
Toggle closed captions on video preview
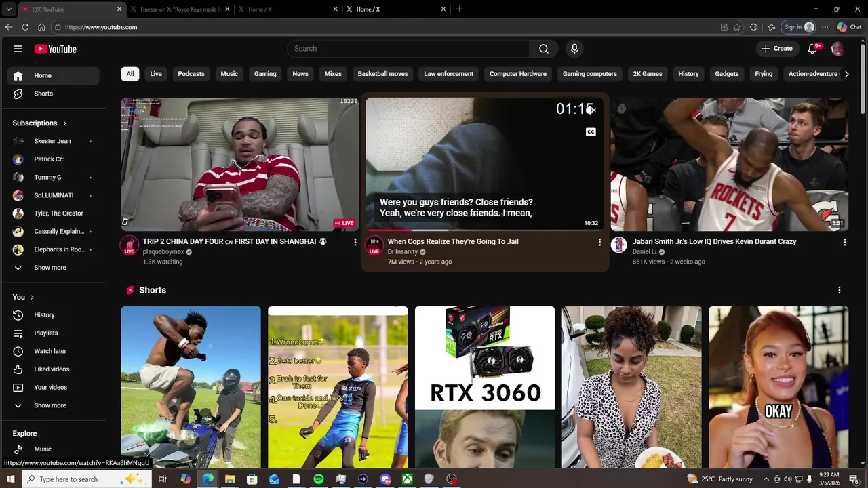point(591,132)
